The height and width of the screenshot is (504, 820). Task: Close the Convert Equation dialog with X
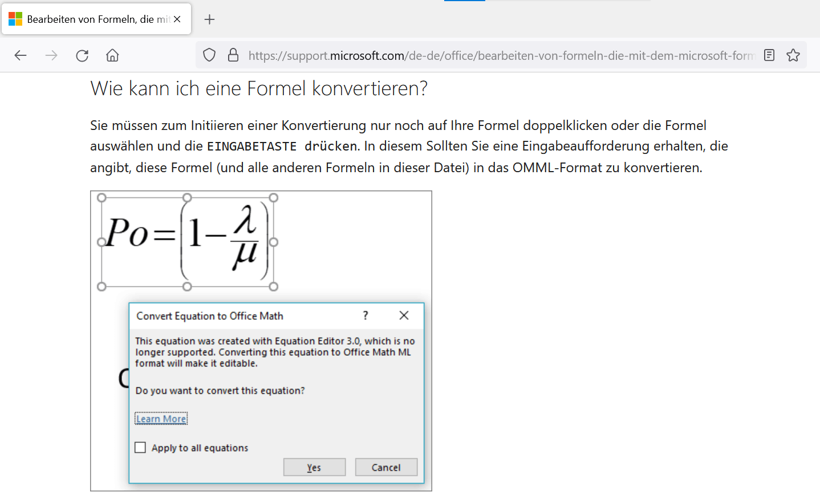[404, 315]
